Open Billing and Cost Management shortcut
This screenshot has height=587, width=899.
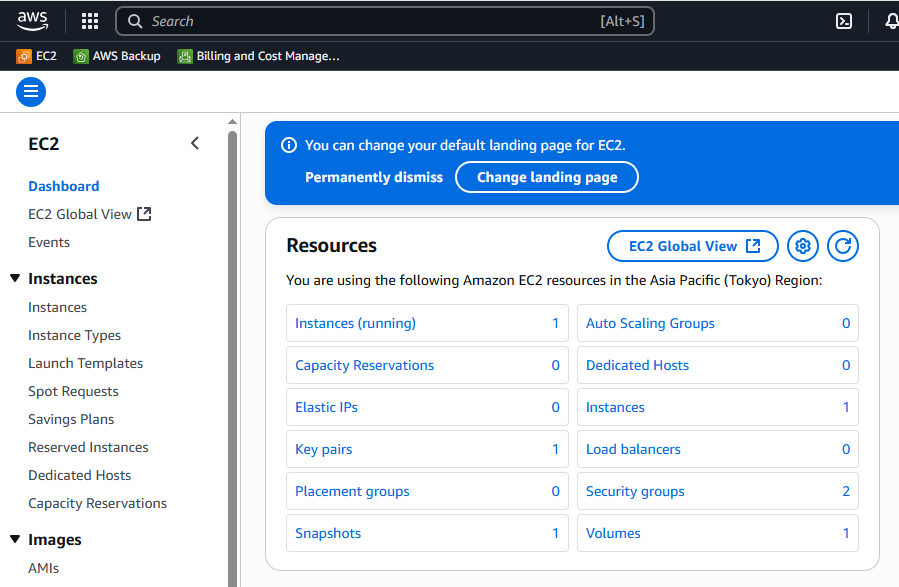(259, 56)
